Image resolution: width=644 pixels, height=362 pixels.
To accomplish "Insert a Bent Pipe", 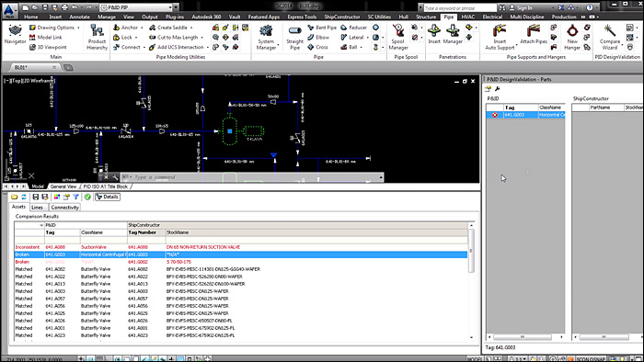I will pyautogui.click(x=322, y=28).
